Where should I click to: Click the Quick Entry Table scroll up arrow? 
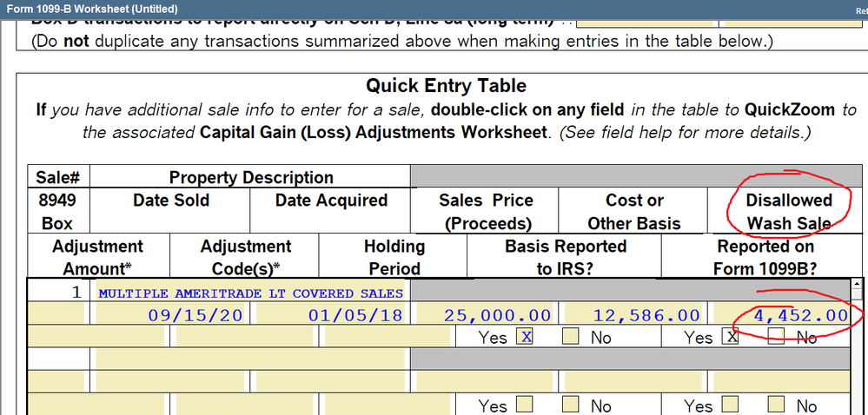coord(858,284)
